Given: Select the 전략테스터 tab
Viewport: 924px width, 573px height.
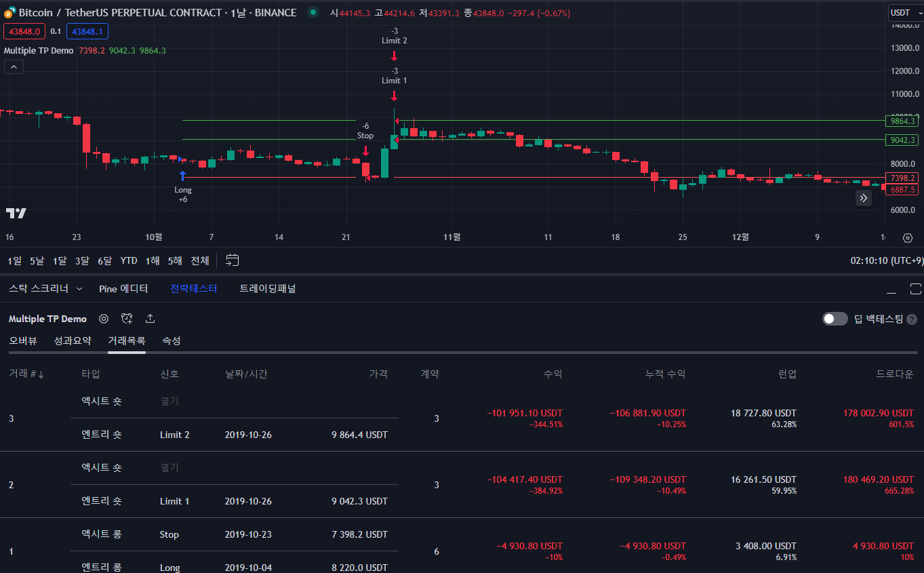Looking at the screenshot, I should (194, 289).
